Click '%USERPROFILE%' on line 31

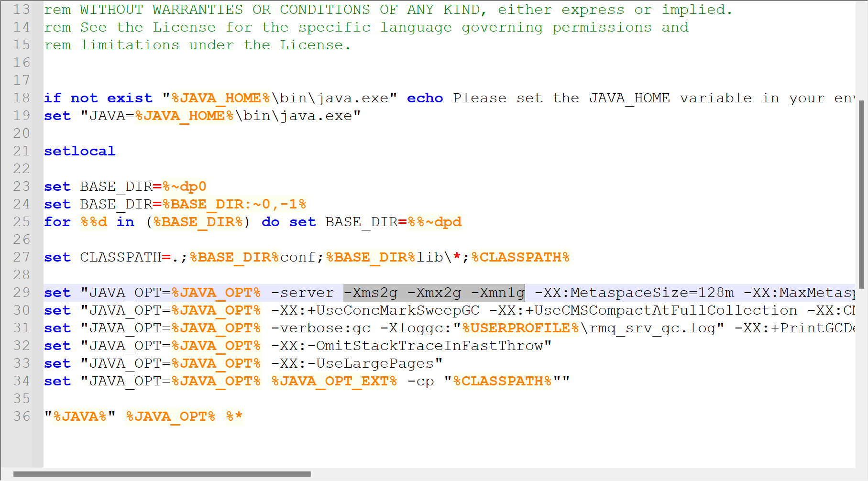[521, 328]
